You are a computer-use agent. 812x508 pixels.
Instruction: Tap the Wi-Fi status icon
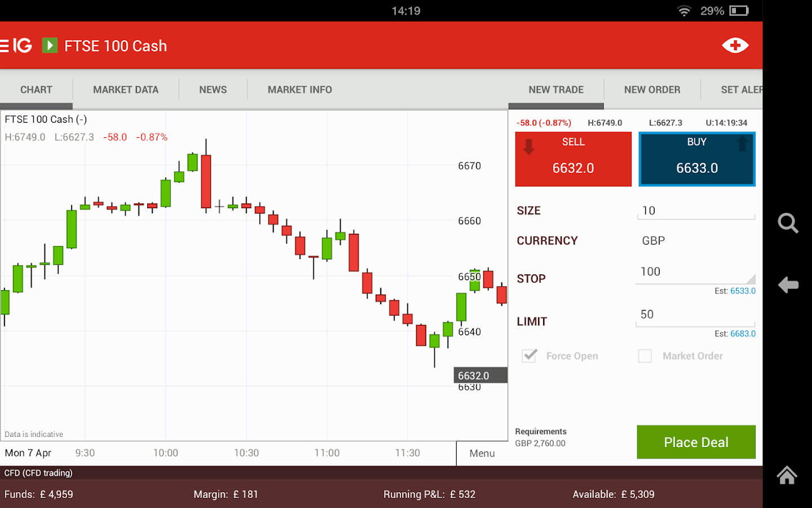pyautogui.click(x=684, y=11)
